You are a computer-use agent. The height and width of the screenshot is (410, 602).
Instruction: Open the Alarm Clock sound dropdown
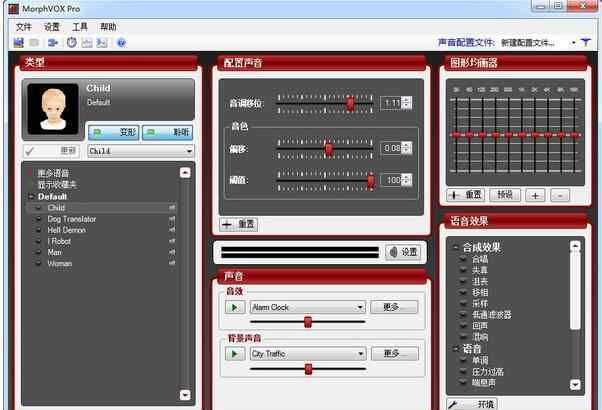(307, 307)
